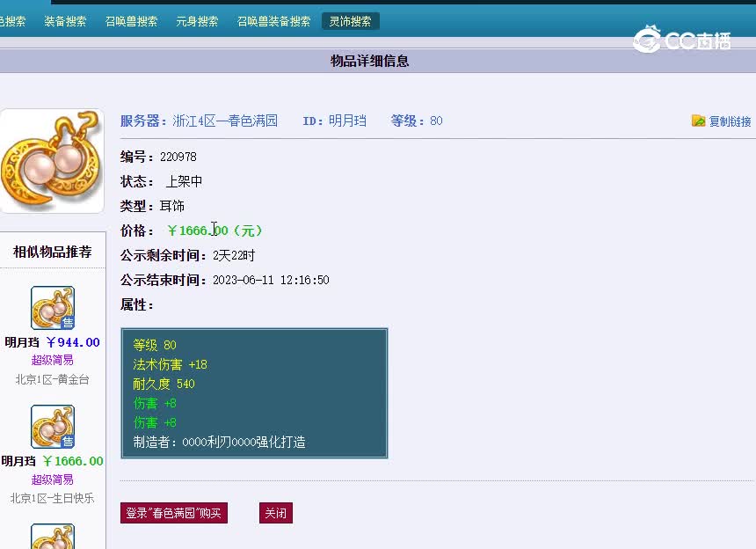Viewport: 756px width, 549px height.
Task: Switch to 召唤兽搜索 tab
Action: click(x=131, y=21)
